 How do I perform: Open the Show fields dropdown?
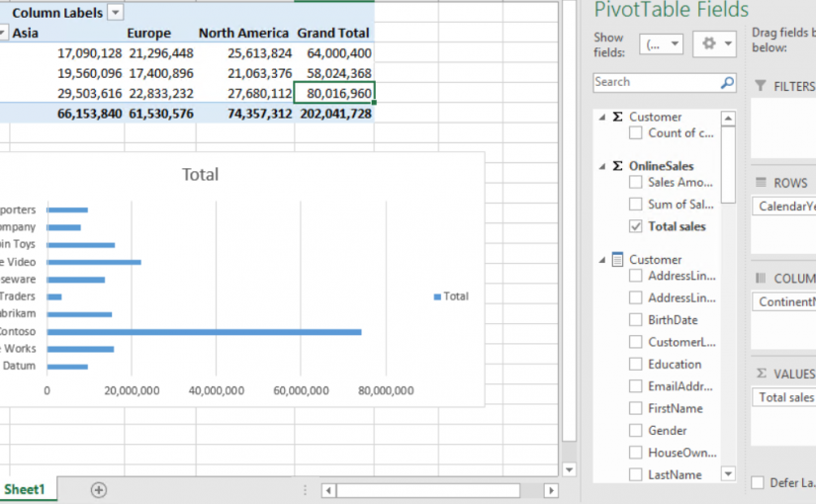[x=662, y=43]
